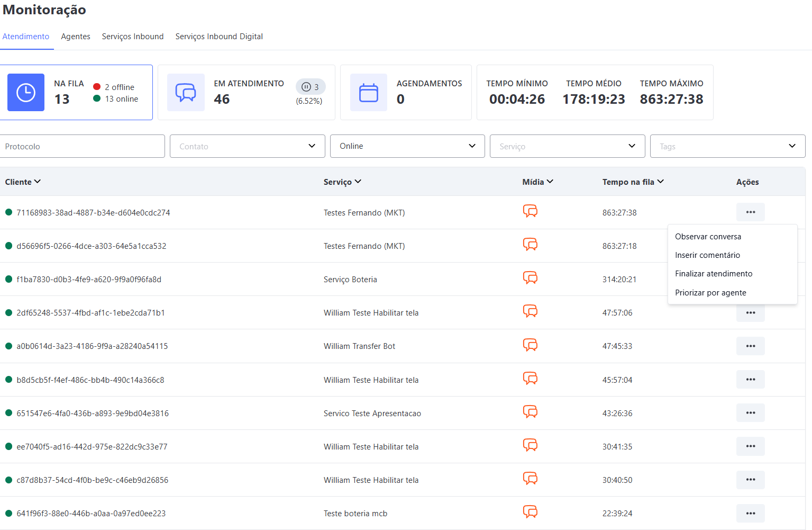The width and height of the screenshot is (812, 530).
Task: Click chat media icon for c87d8b37 row
Action: click(530, 479)
